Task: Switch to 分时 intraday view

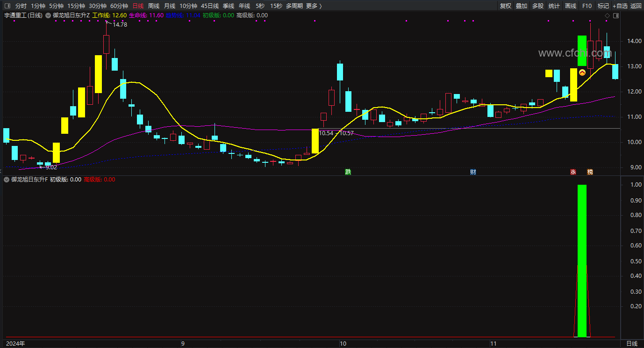Action: [x=21, y=6]
